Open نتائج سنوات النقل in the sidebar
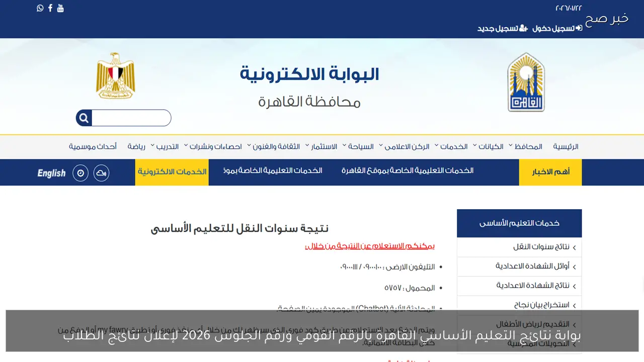 tap(542, 247)
